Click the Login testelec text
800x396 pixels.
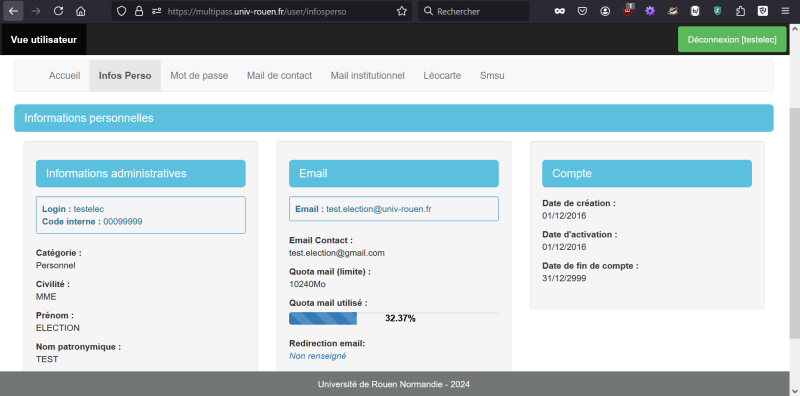(73, 209)
